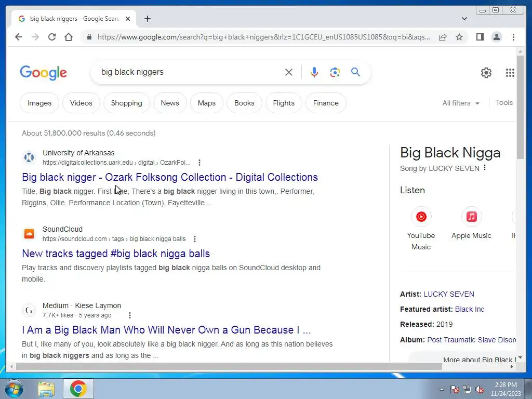Image resolution: width=532 pixels, height=399 pixels.
Task: View site info via the lock icon
Action: click(89, 37)
